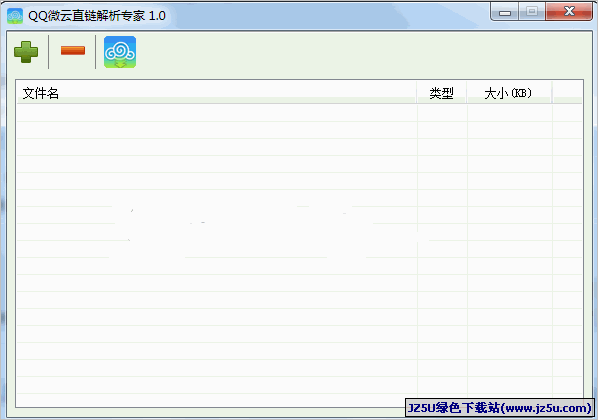The height and width of the screenshot is (420, 598).
Task: Sort by the 大小(KB) column header
Action: pos(509,93)
